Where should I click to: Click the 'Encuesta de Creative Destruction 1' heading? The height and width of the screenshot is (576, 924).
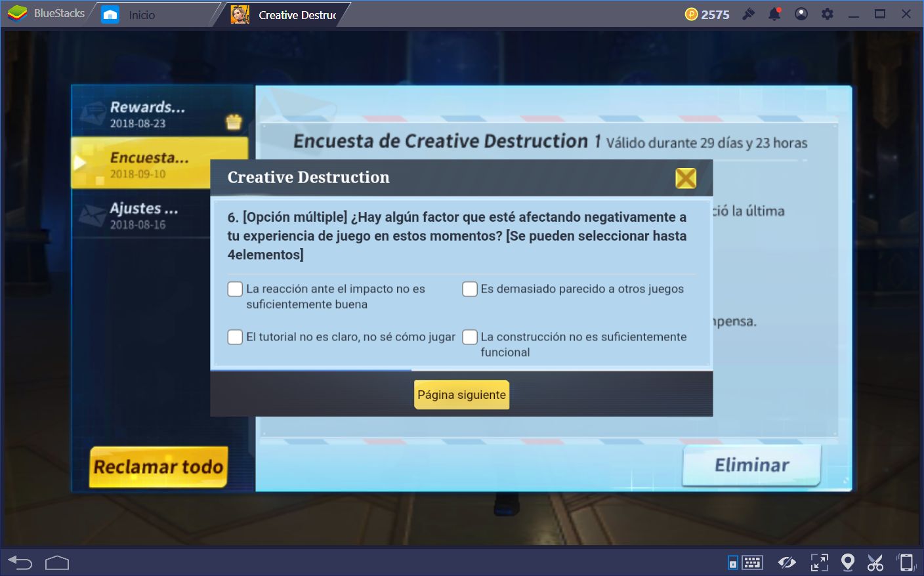(x=447, y=141)
